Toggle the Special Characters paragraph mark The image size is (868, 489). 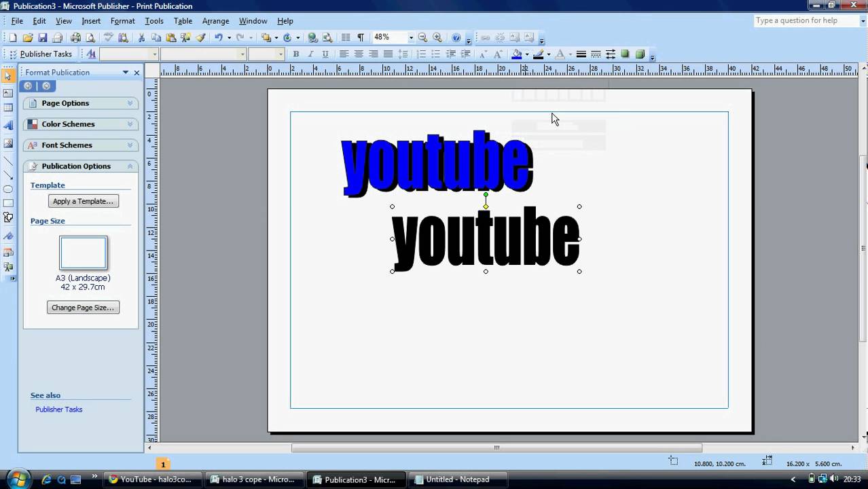click(x=361, y=38)
